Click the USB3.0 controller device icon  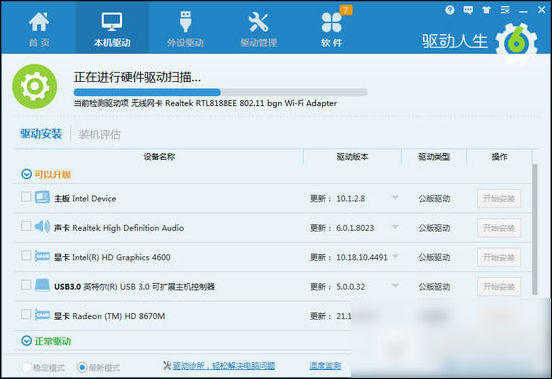coord(42,285)
